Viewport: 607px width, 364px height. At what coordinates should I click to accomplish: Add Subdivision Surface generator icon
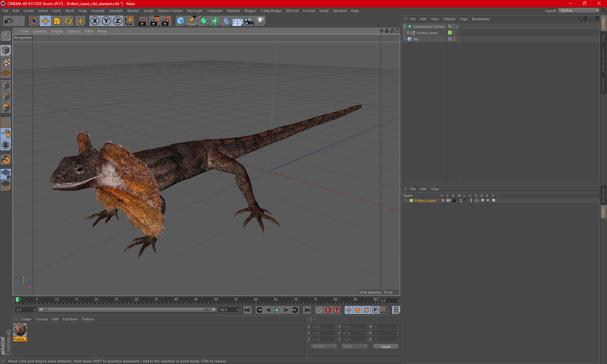(204, 21)
